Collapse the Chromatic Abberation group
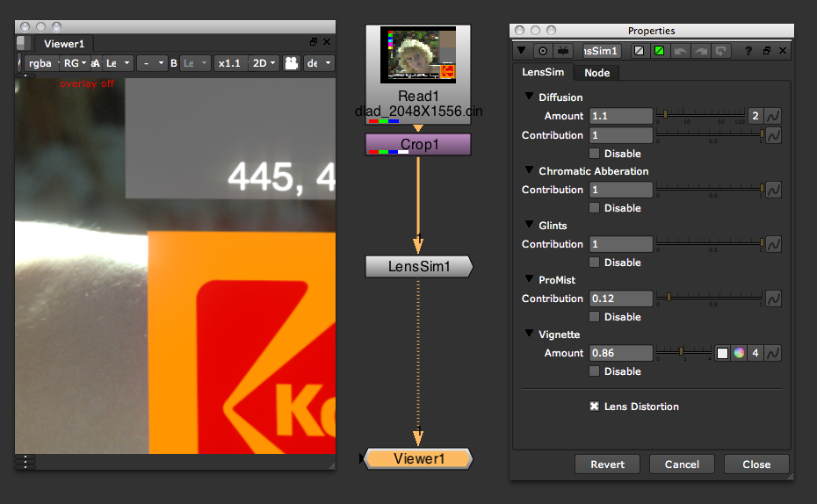817x504 pixels. pos(529,170)
